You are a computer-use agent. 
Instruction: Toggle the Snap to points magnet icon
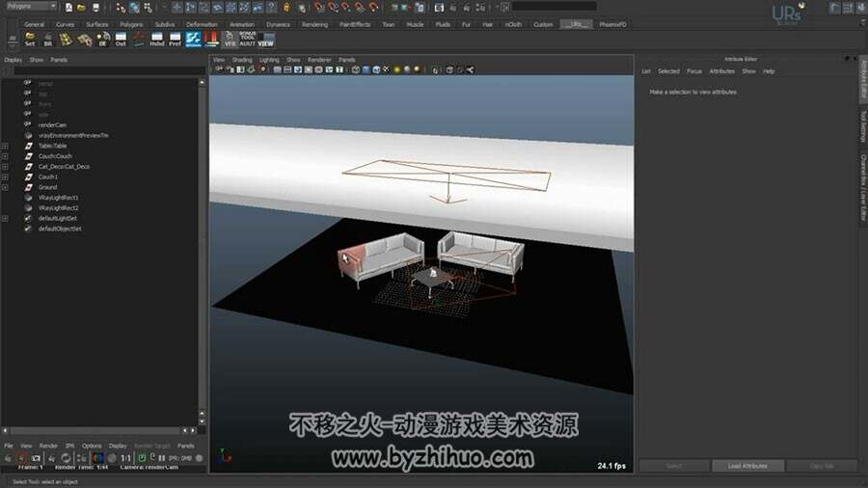pyautogui.click(x=346, y=7)
